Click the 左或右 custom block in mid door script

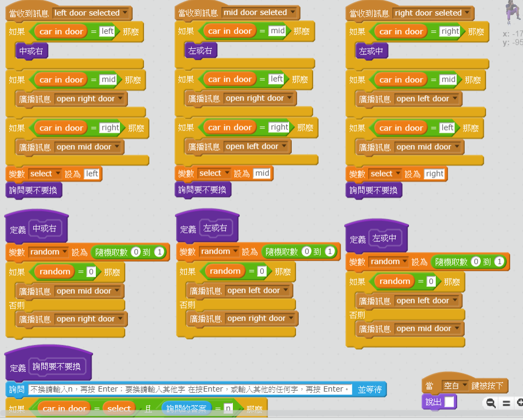point(200,51)
